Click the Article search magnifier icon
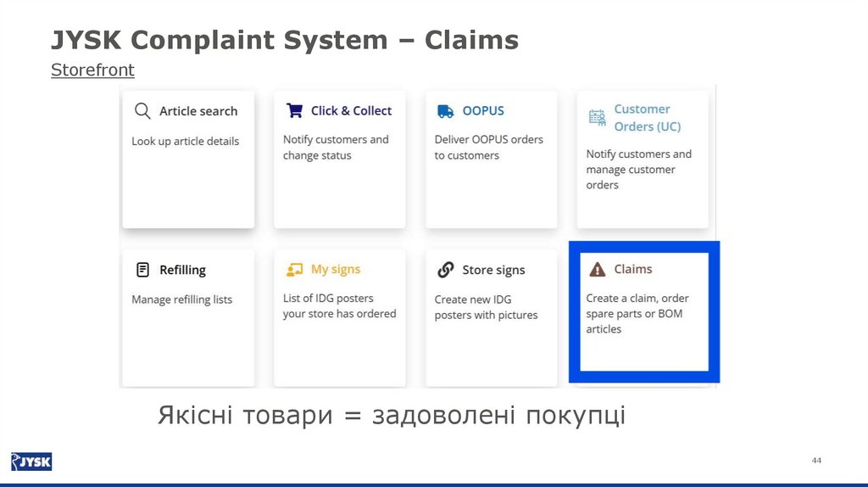The image size is (868, 487). 142,111
